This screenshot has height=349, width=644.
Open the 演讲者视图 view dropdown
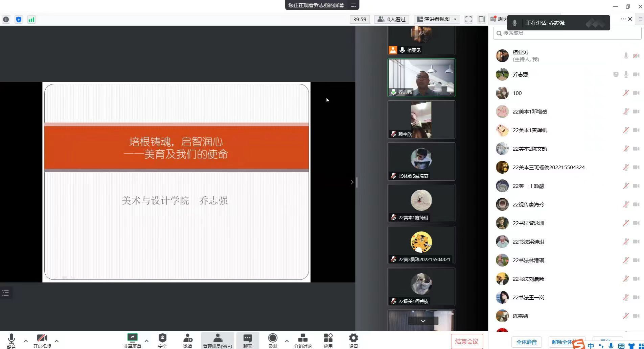(x=437, y=19)
